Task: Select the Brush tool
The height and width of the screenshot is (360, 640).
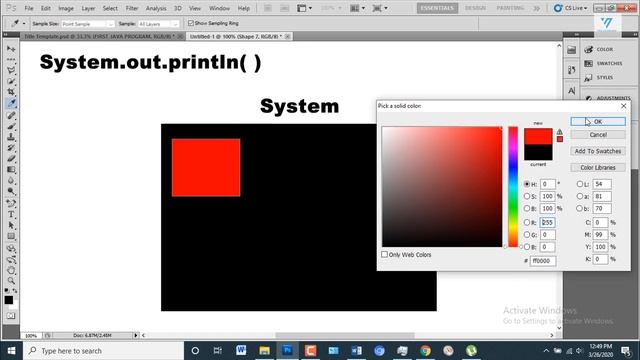Action: pos(11,126)
